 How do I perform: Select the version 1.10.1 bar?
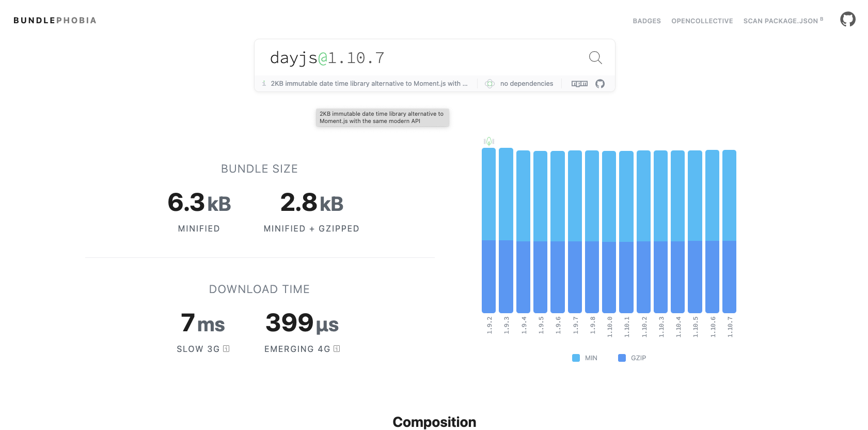pyautogui.click(x=626, y=232)
